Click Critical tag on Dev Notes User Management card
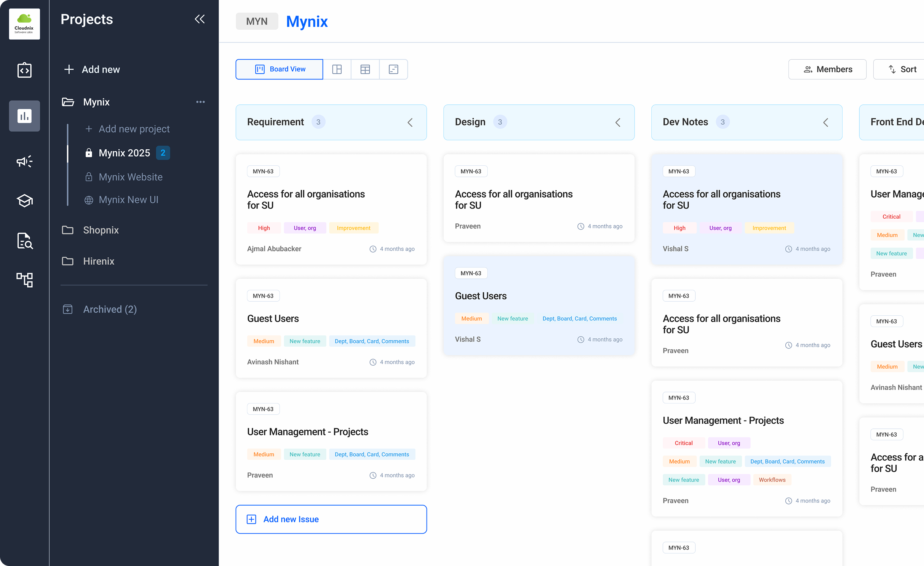The image size is (924, 566). [684, 443]
